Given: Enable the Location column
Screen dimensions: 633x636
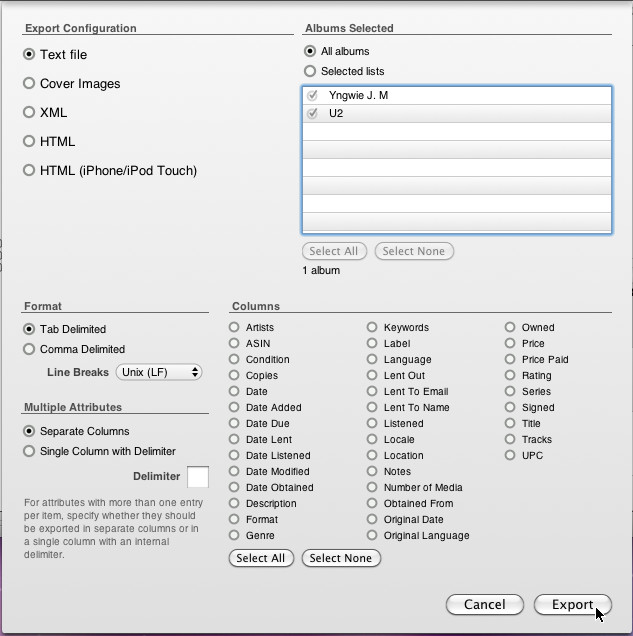Looking at the screenshot, I should (372, 455).
